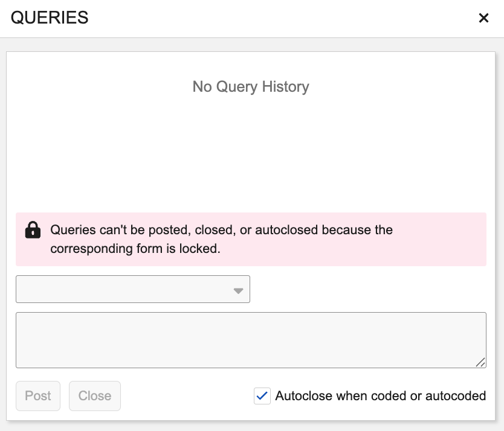
Task: Click the empty space between Close and Autoclose
Action: coord(187,396)
